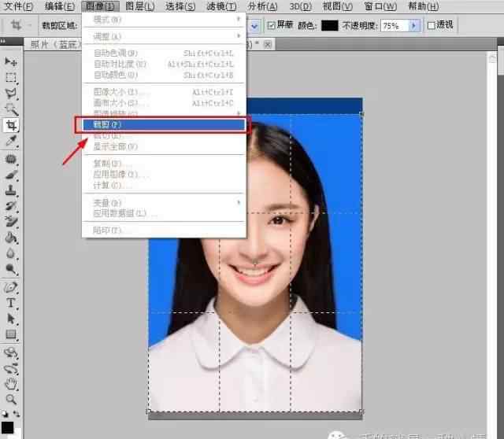The height and width of the screenshot is (439, 504).
Task: Choose 画布大小 menu entry
Action: [164, 103]
